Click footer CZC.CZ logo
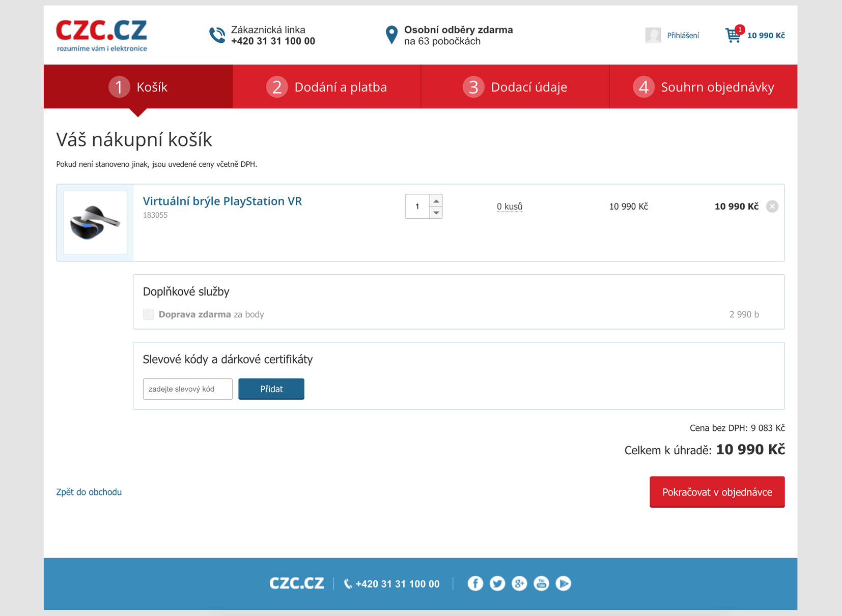The width and height of the screenshot is (842, 616). pos(297,583)
